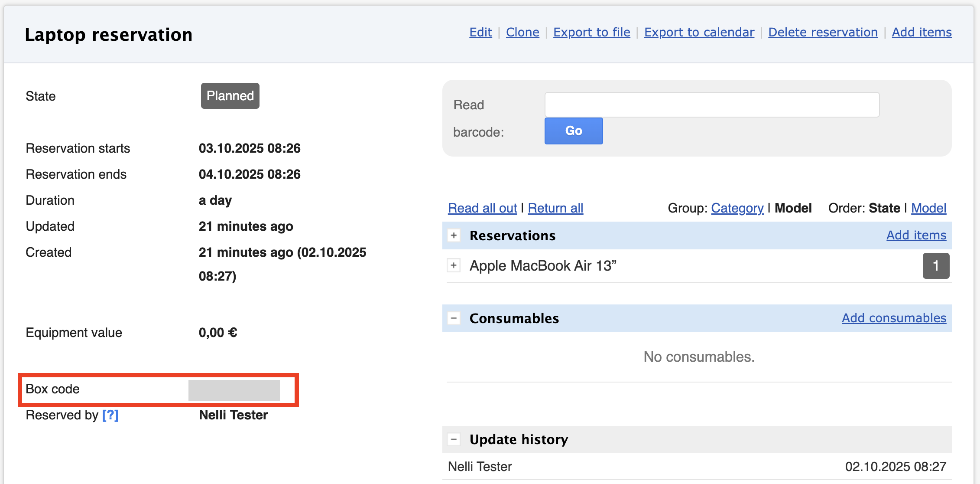Clone this laptop reservation
The width and height of the screenshot is (980, 484).
[x=522, y=33]
